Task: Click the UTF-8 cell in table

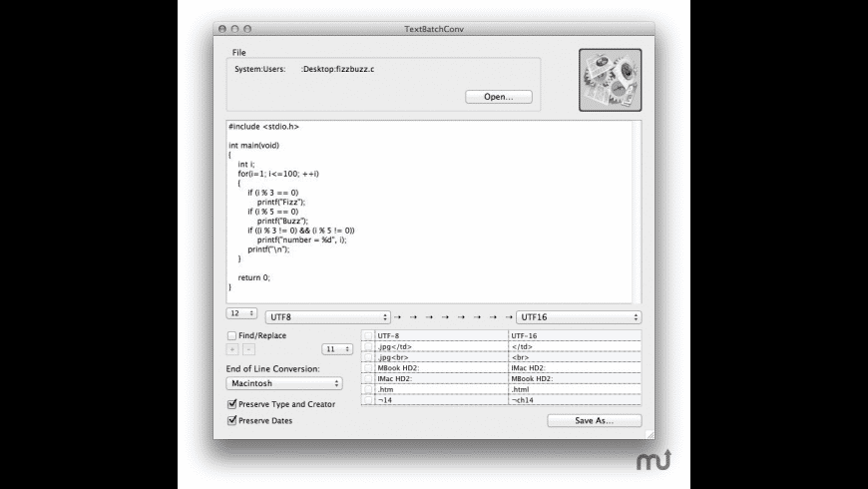Action: click(441, 335)
